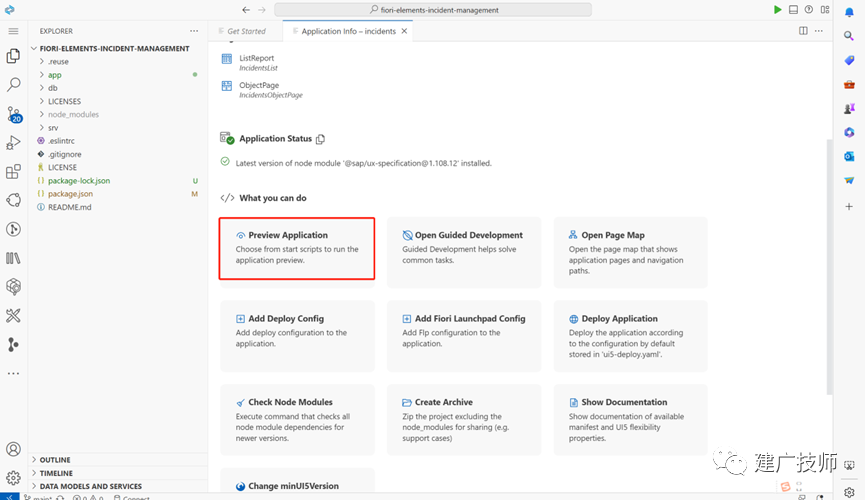865x500 pixels.
Task: Click the additional views ellipsis in activity bar
Action: (x=13, y=373)
